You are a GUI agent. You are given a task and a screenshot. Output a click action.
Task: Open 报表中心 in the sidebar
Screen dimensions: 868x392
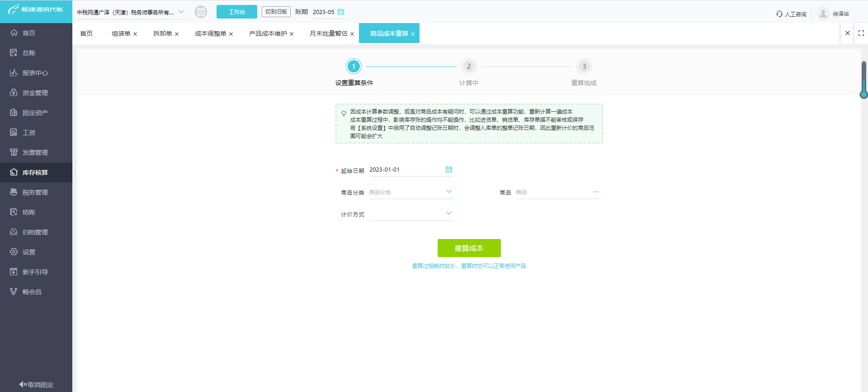(36, 73)
